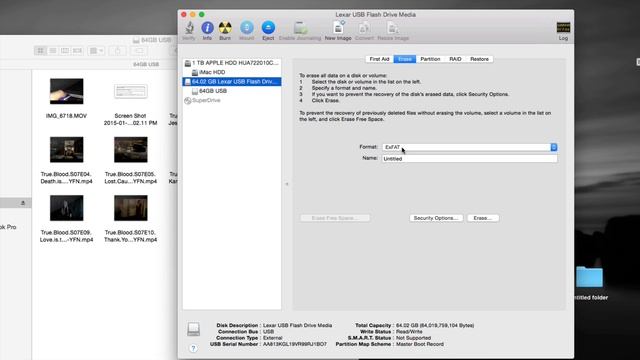Click the Burn radiation icon
Screen dimensions: 640x360
(x=225, y=28)
